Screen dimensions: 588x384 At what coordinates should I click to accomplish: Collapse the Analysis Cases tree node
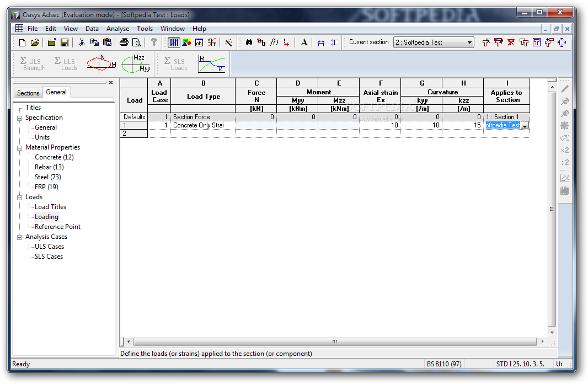19,237
